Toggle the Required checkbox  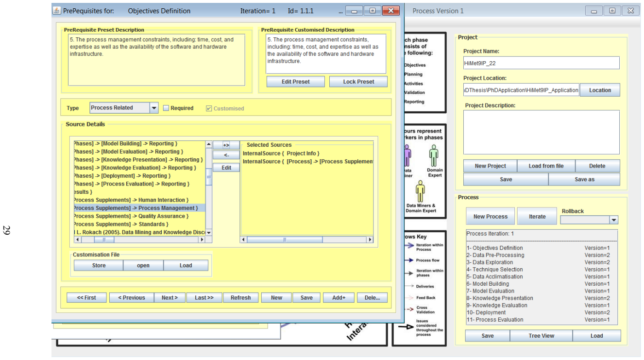pos(166,108)
